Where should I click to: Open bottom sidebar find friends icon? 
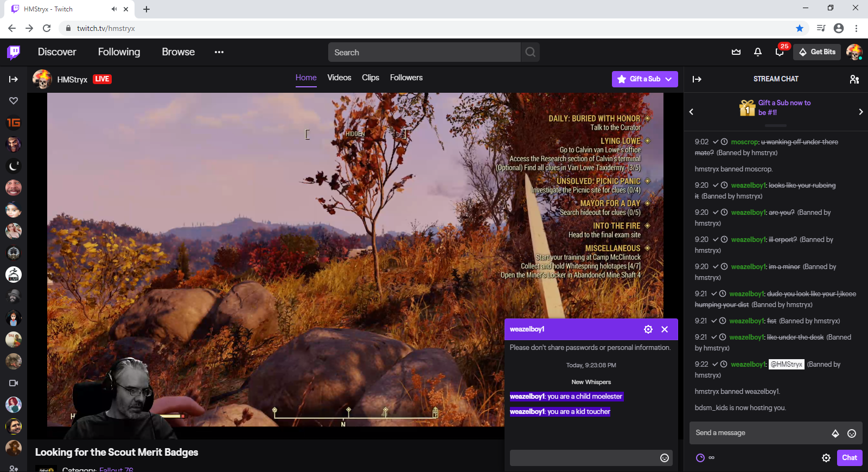click(x=14, y=468)
